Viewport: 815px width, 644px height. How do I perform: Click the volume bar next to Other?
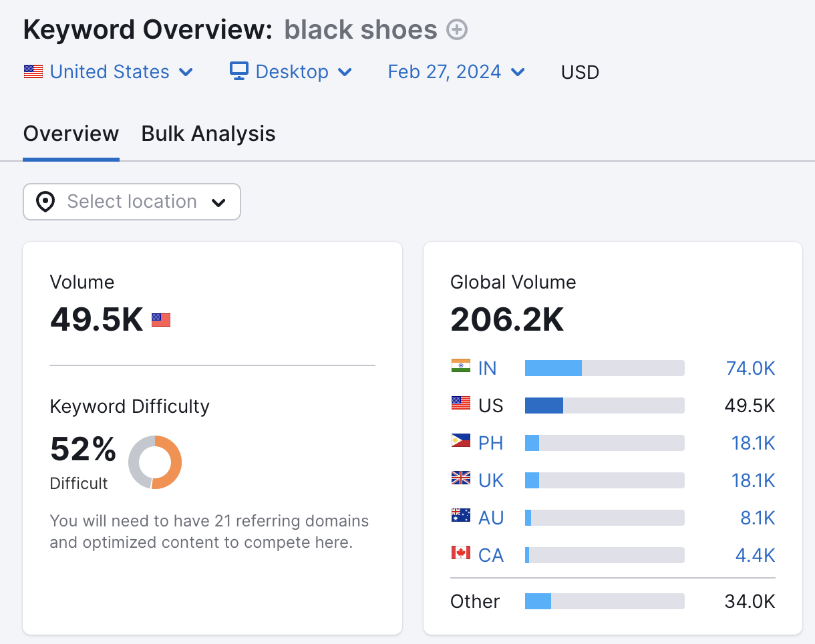tap(605, 601)
